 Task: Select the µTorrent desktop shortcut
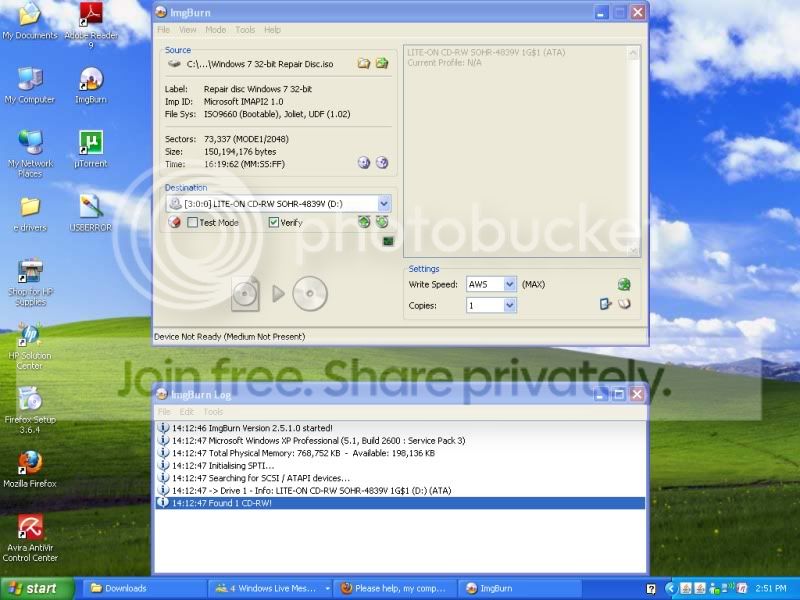[x=91, y=149]
